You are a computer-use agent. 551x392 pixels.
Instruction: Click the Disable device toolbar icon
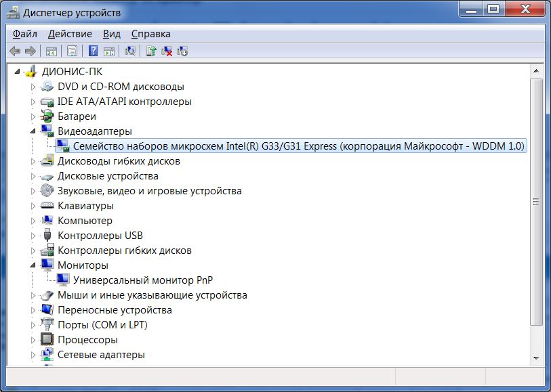(182, 51)
